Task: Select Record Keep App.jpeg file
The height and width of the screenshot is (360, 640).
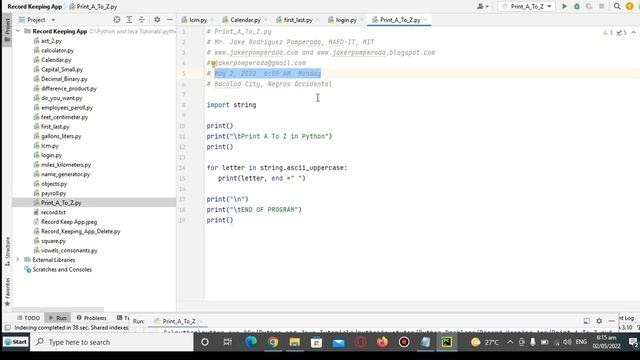Action: coord(69,222)
